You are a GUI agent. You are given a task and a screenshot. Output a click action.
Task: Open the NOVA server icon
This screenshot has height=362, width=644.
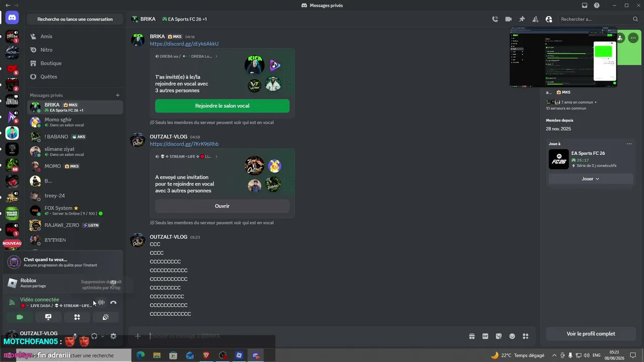(x=12, y=52)
